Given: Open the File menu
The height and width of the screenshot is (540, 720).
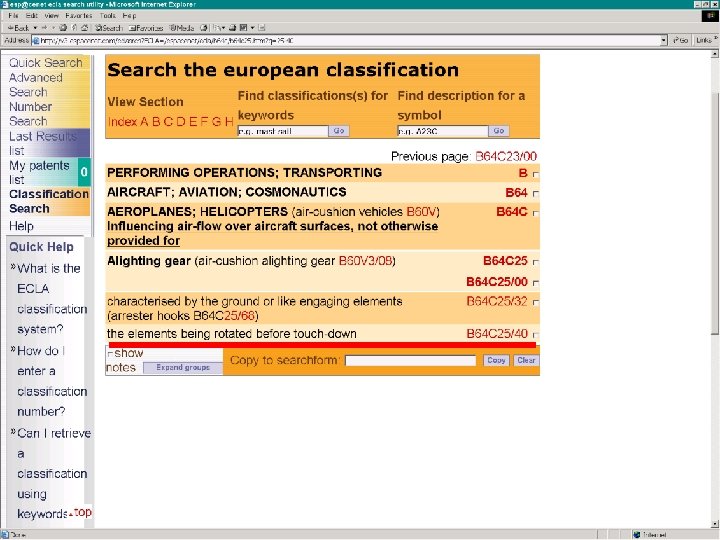Looking at the screenshot, I should pos(13,16).
